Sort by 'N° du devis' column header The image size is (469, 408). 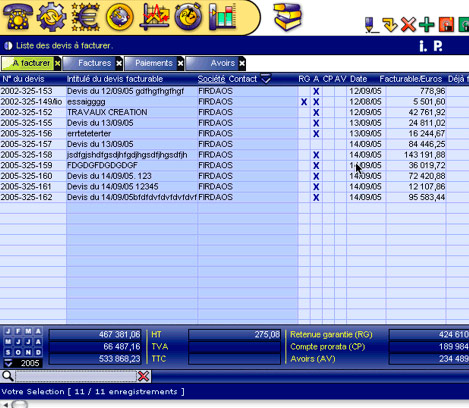(23, 79)
